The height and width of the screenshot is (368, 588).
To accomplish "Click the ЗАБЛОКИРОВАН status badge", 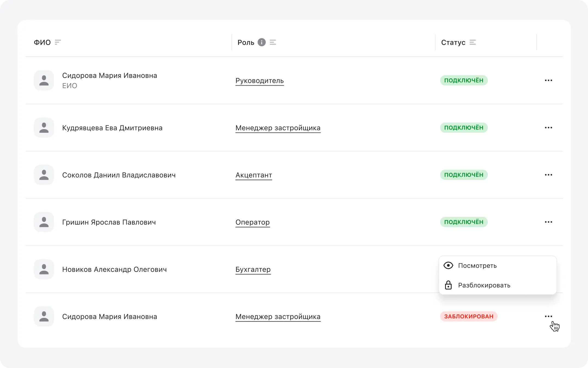I will coord(468,316).
